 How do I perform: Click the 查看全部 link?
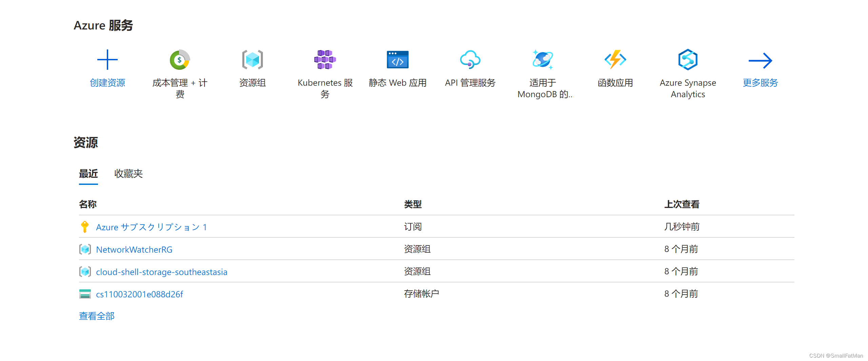(97, 316)
